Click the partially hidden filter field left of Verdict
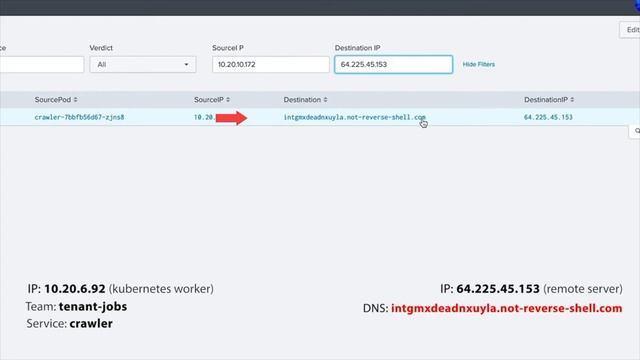 (x=42, y=64)
